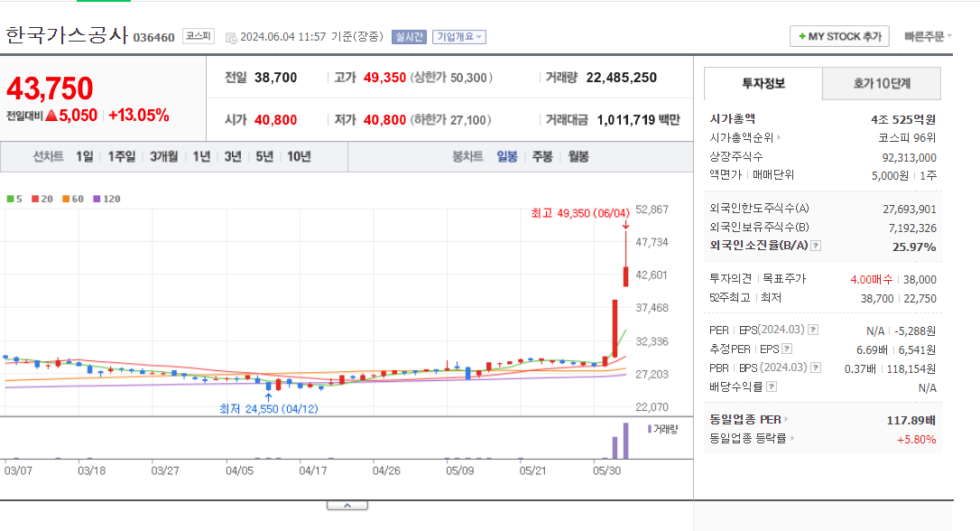Click the MY STOCK 추가 button

click(839, 36)
